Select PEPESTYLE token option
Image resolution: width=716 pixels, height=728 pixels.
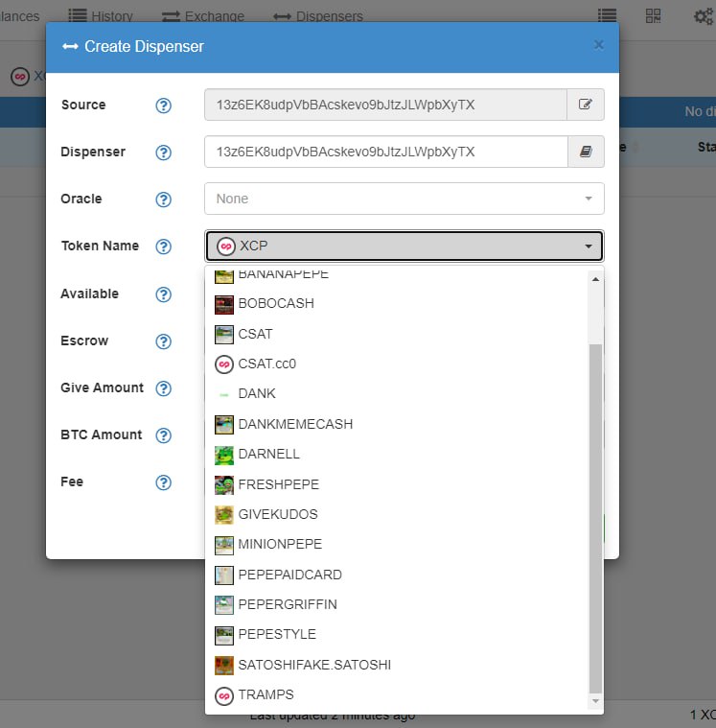pos(397,634)
